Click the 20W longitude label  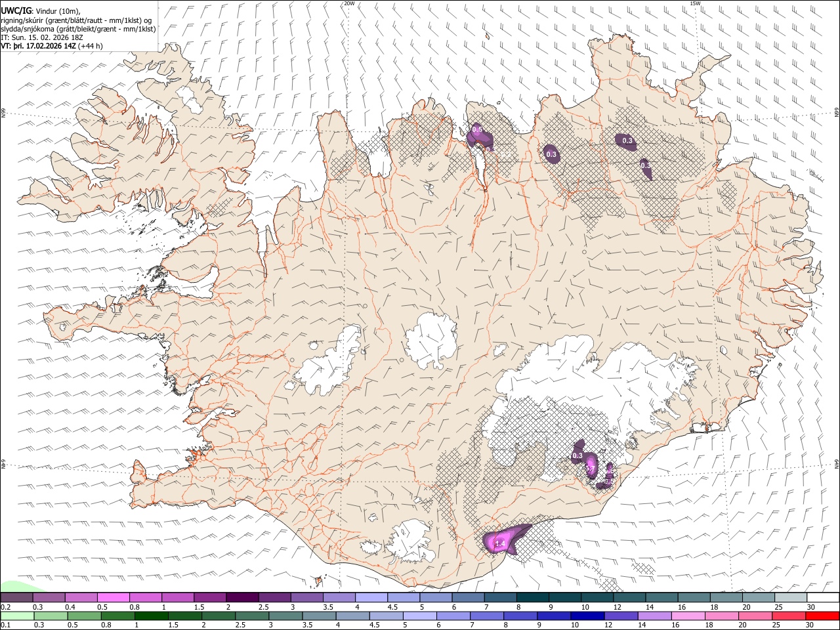tap(349, 3)
